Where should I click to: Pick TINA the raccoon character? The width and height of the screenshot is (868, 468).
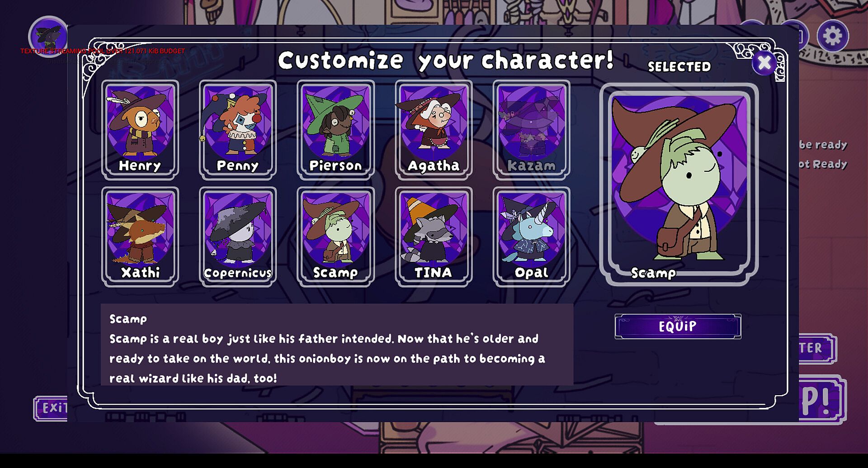point(434,236)
